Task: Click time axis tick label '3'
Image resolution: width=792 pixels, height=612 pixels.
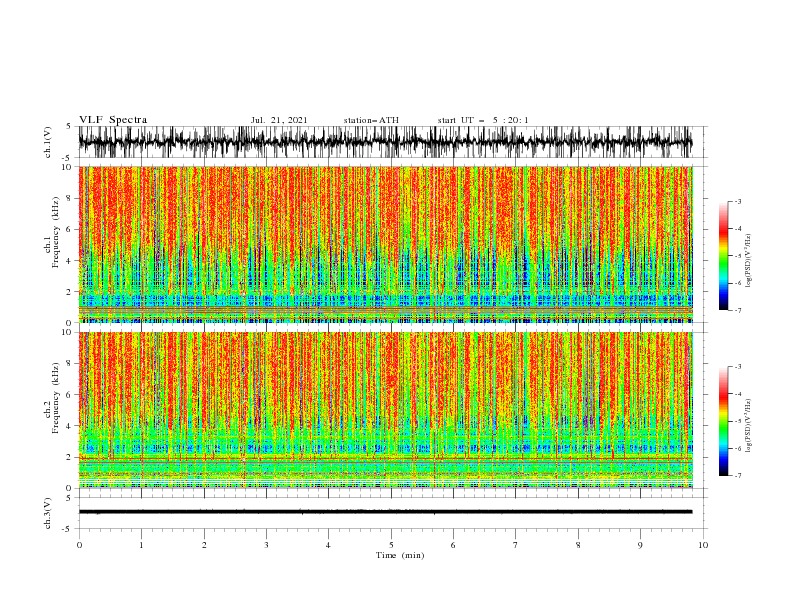Action: pos(266,545)
